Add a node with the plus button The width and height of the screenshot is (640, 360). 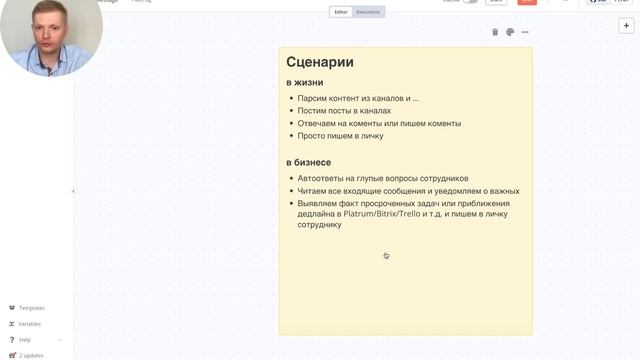(626, 26)
